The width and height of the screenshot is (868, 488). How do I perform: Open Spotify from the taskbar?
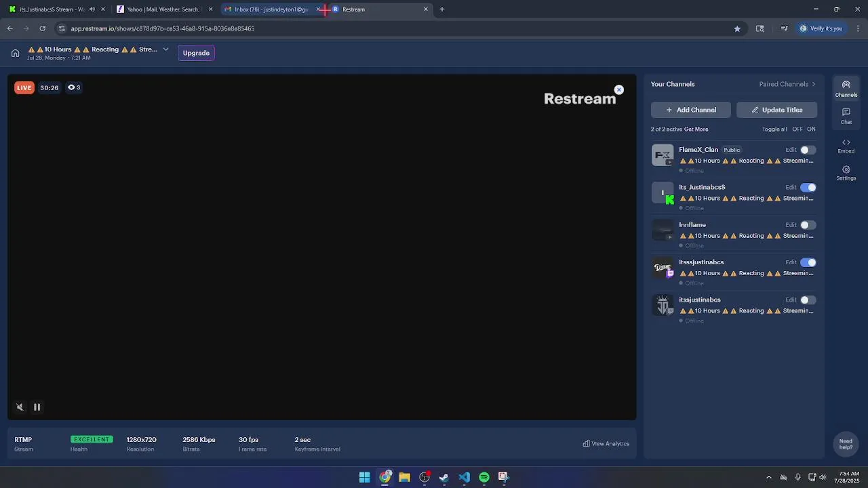[x=484, y=477]
